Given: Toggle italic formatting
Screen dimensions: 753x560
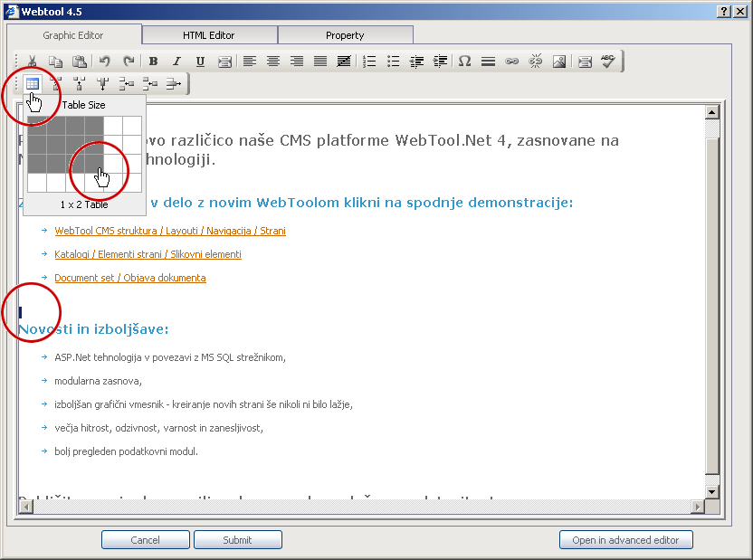Looking at the screenshot, I should (x=176, y=62).
